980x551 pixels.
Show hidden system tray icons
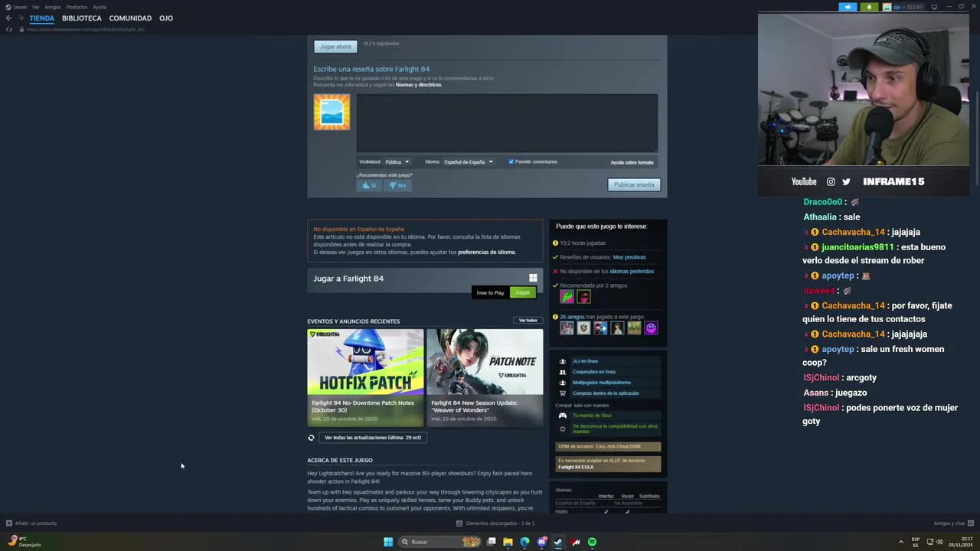click(900, 542)
